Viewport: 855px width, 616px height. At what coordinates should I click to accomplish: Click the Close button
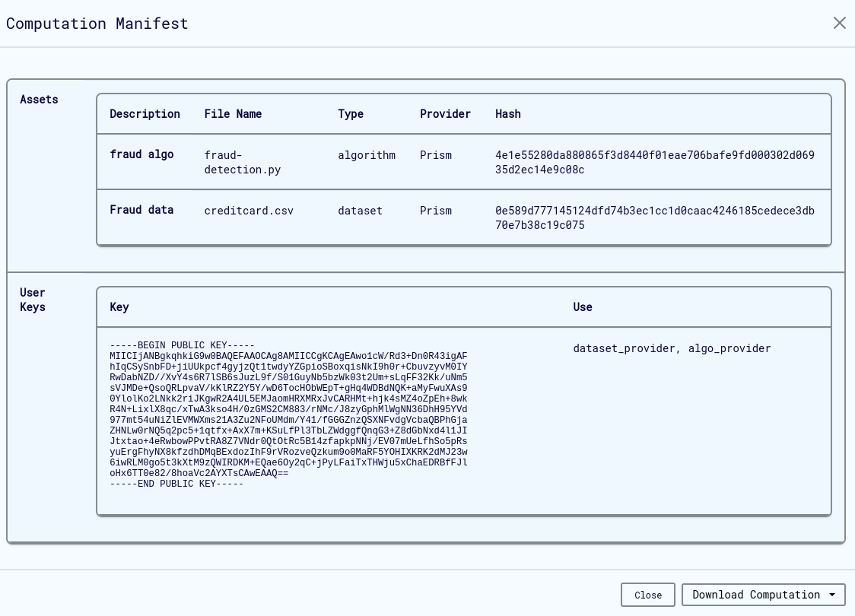tap(648, 595)
